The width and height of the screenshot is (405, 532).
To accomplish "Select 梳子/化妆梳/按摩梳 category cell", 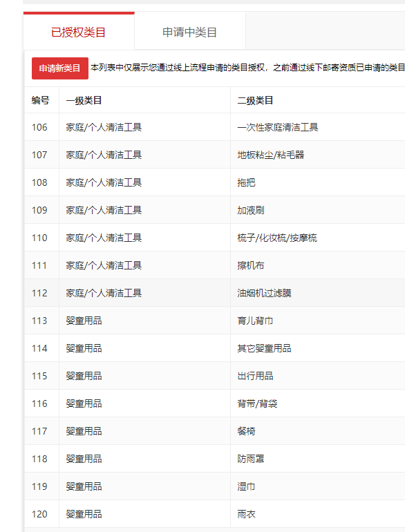I will 277,238.
